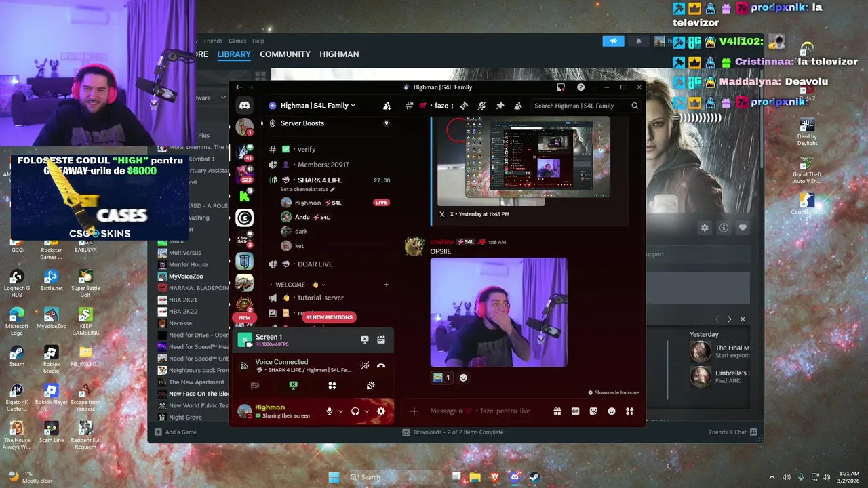The width and height of the screenshot is (868, 488).
Task: Open clips icon beside Screen 1
Action: [381, 340]
